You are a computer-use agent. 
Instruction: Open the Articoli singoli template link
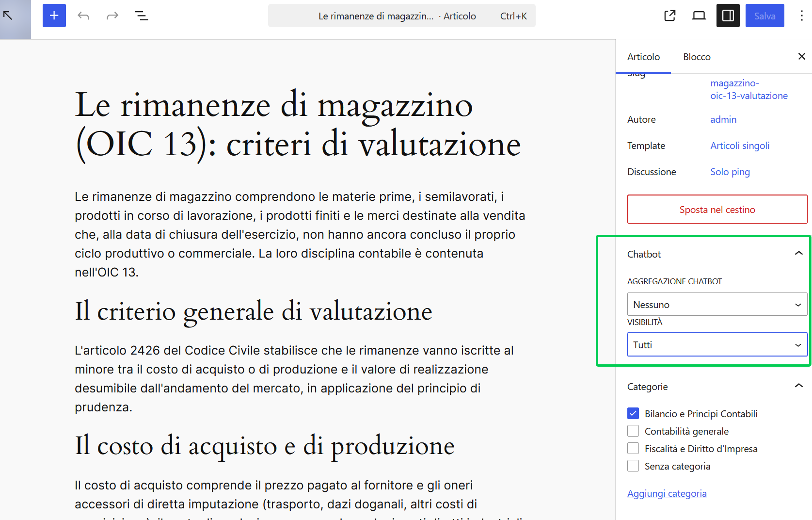740,146
